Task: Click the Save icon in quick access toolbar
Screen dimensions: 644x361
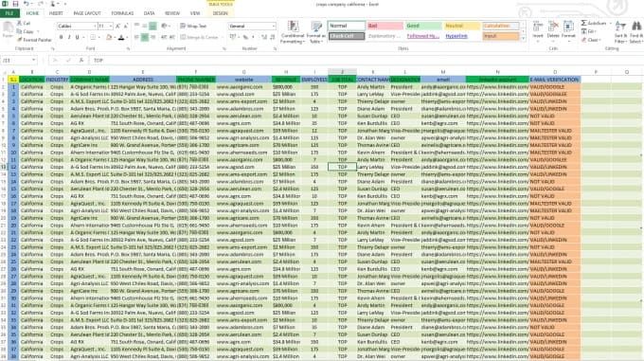Action: 15,4
